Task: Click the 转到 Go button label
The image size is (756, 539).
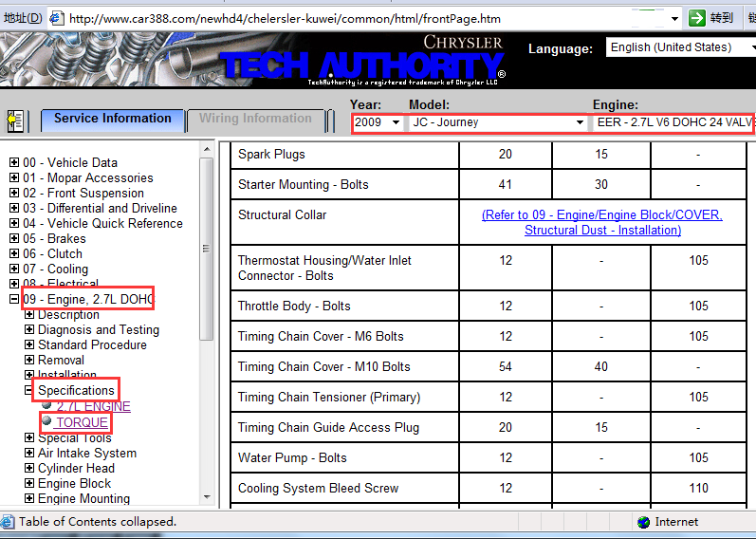Action: pyautogui.click(x=721, y=18)
